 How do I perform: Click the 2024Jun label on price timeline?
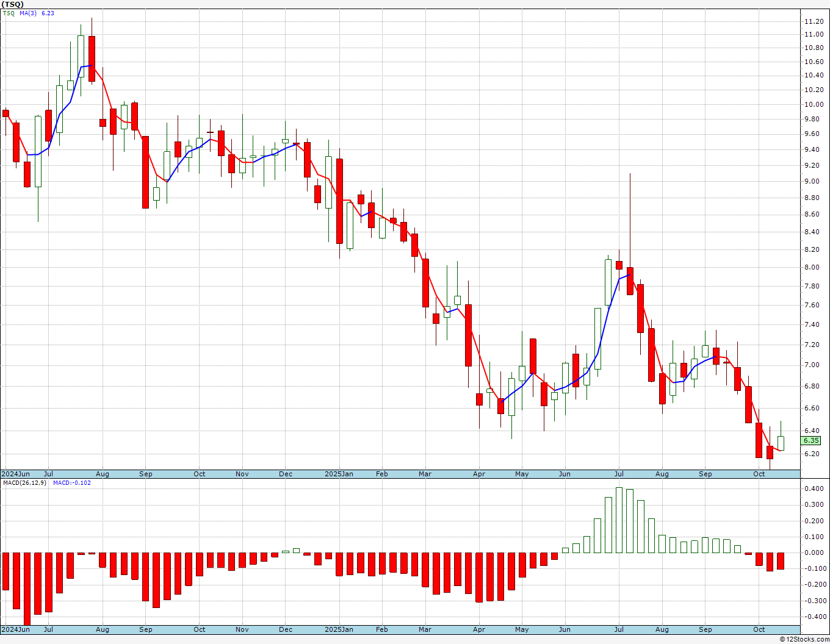coord(16,474)
